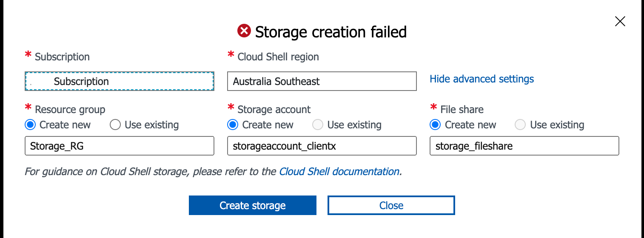The width and height of the screenshot is (644, 238).
Task: Click the Storage_RG resource group name field
Action: [120, 146]
